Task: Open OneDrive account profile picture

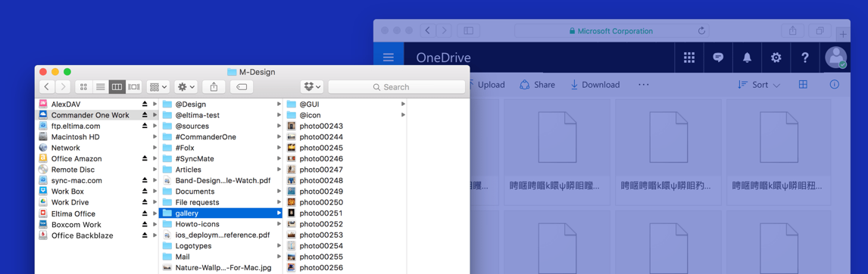Action: 835,57
